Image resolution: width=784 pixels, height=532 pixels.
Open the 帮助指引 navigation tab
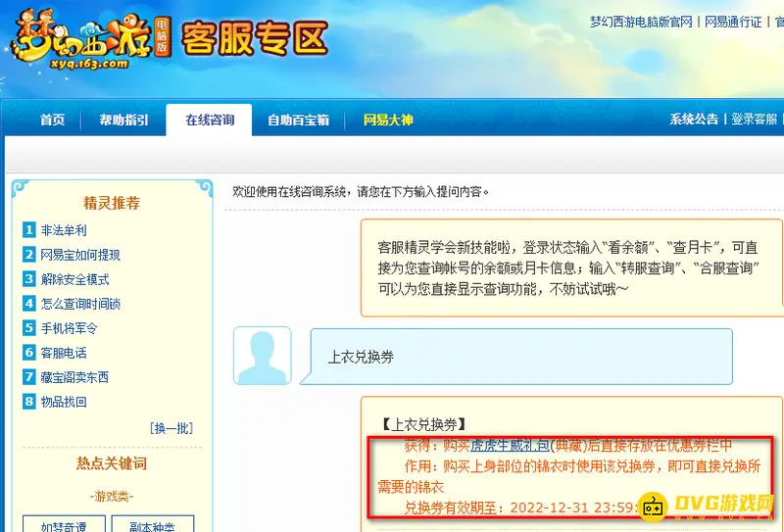pyautogui.click(x=123, y=120)
